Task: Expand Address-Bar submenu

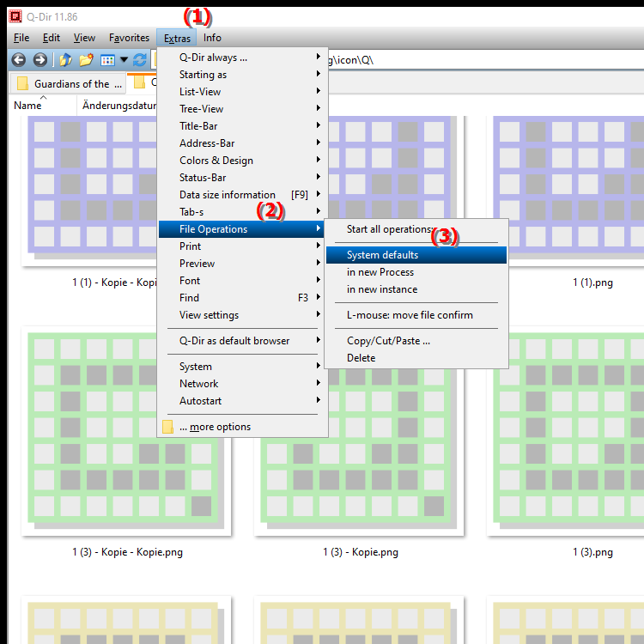Action: click(242, 143)
